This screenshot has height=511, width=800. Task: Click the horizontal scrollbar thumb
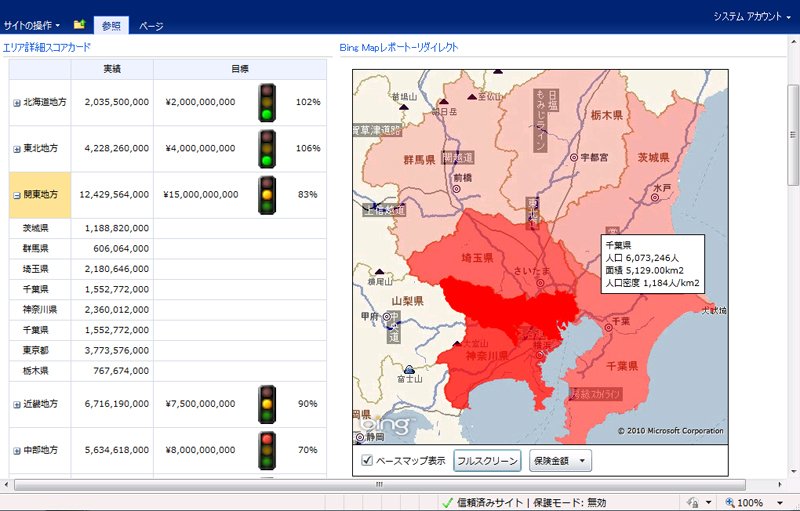380,484
